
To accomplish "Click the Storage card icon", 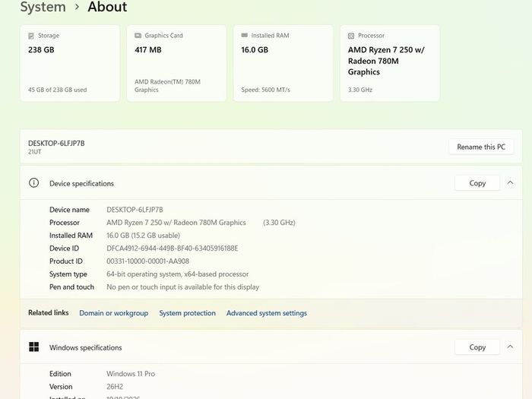I will pyautogui.click(x=31, y=36).
